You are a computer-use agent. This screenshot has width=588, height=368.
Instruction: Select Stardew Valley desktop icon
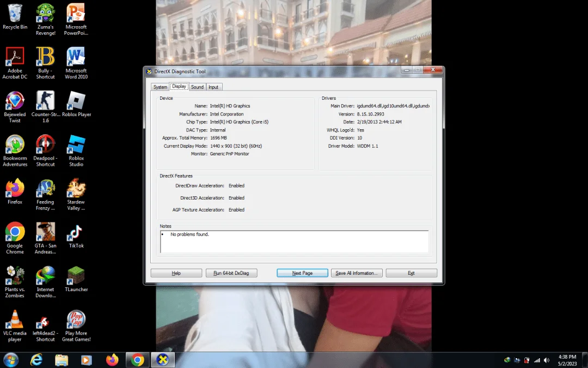(x=76, y=195)
